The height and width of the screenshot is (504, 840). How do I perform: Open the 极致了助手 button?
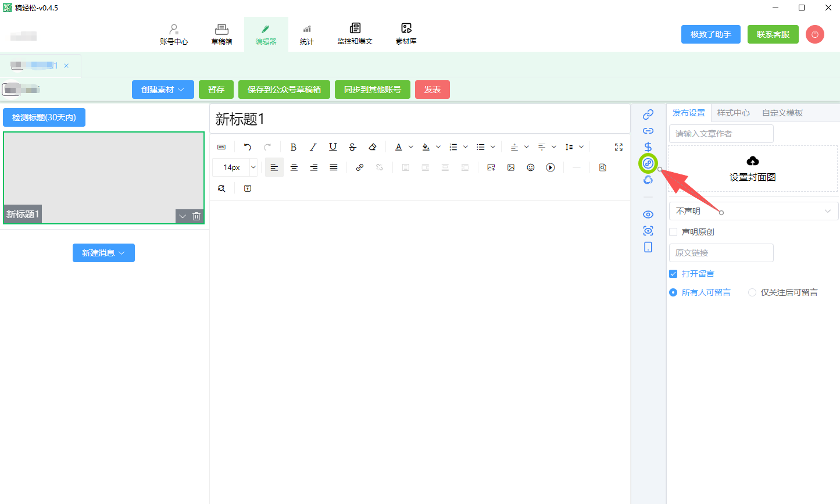711,34
